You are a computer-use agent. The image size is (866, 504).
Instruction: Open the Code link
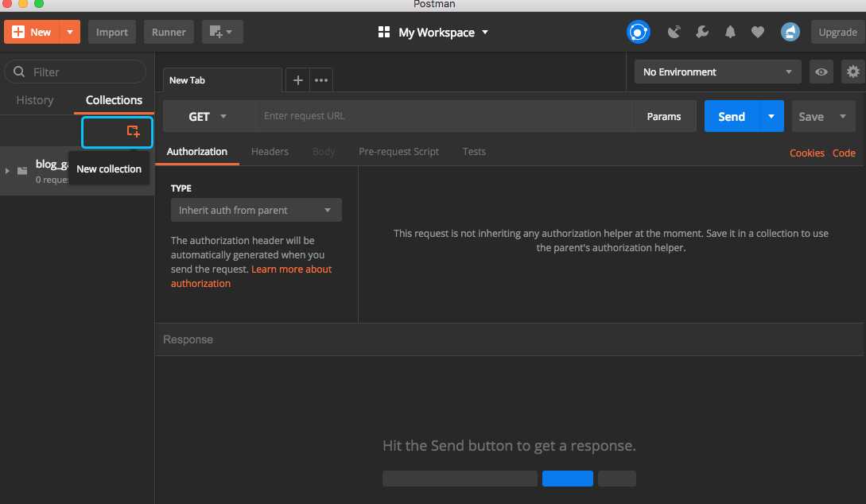tap(844, 153)
